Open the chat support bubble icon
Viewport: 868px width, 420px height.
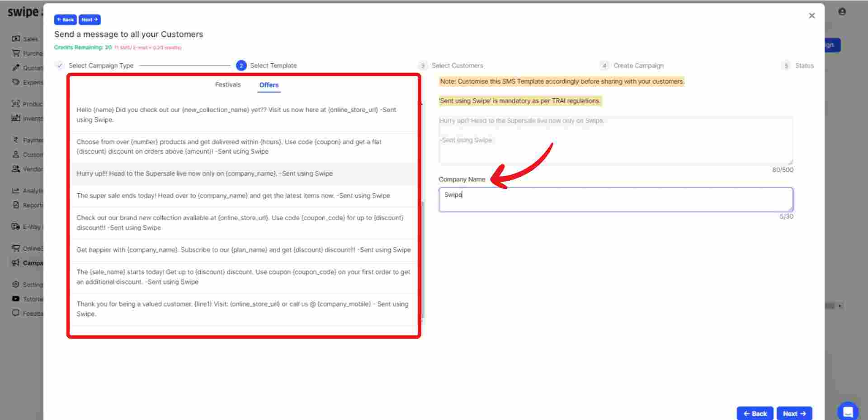click(848, 411)
